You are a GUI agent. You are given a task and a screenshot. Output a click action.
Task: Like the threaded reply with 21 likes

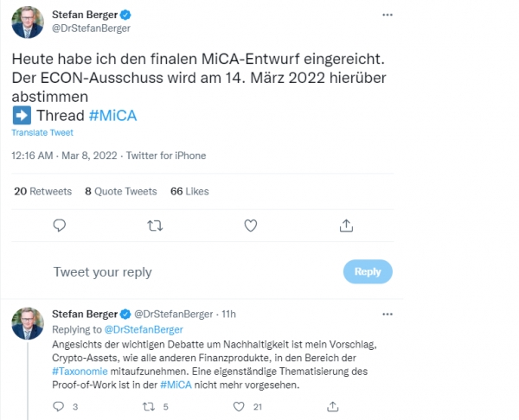click(x=234, y=405)
